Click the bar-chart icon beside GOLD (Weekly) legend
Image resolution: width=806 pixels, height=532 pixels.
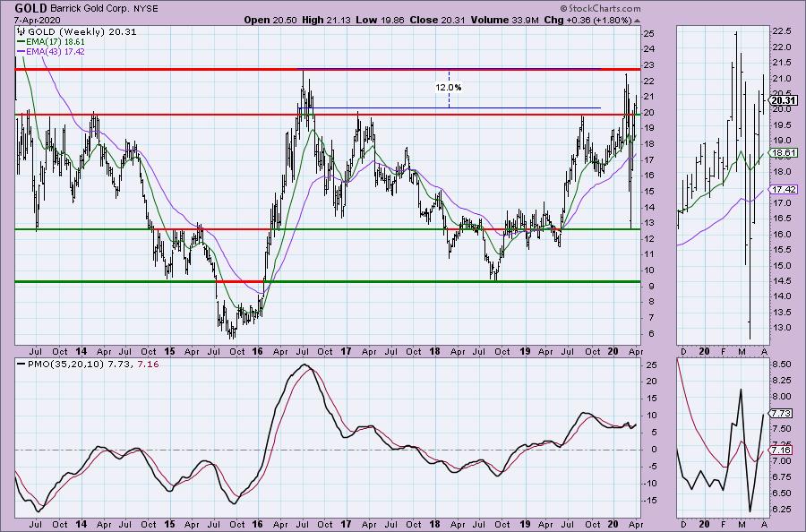pyautogui.click(x=22, y=32)
